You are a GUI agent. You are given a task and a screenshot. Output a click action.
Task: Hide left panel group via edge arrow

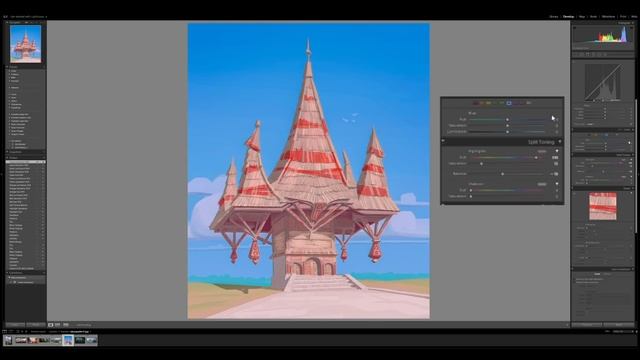[2, 173]
